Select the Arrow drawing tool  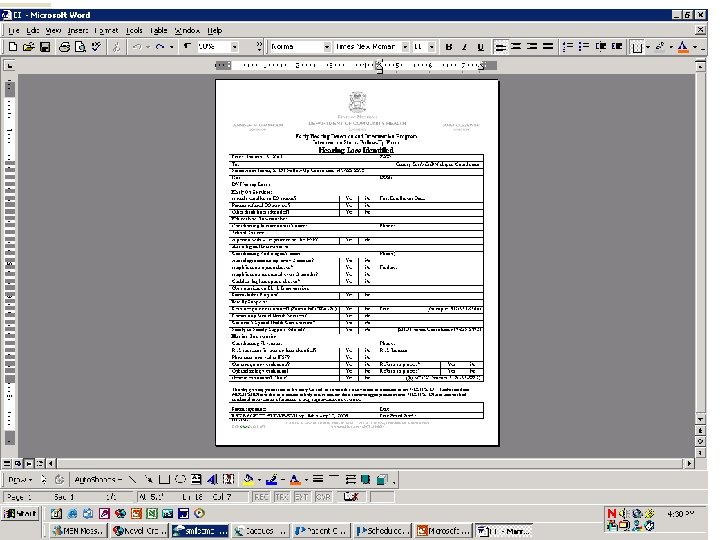point(148,479)
